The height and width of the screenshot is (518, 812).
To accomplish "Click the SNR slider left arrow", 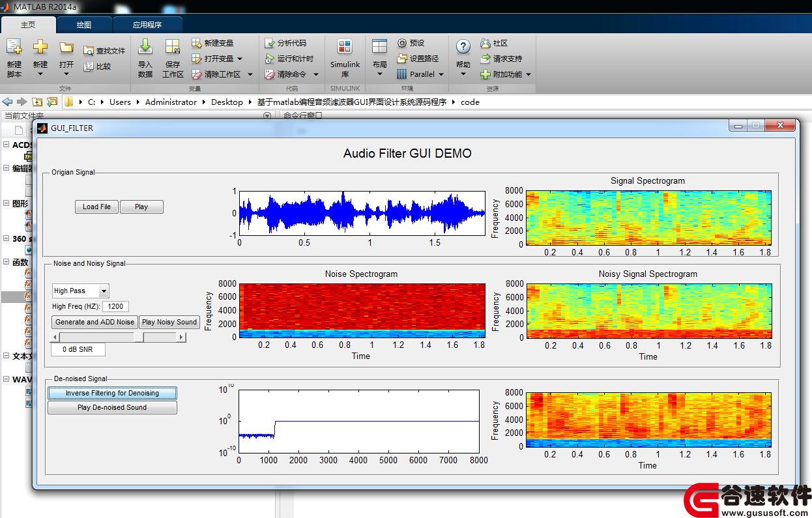I will [x=55, y=337].
